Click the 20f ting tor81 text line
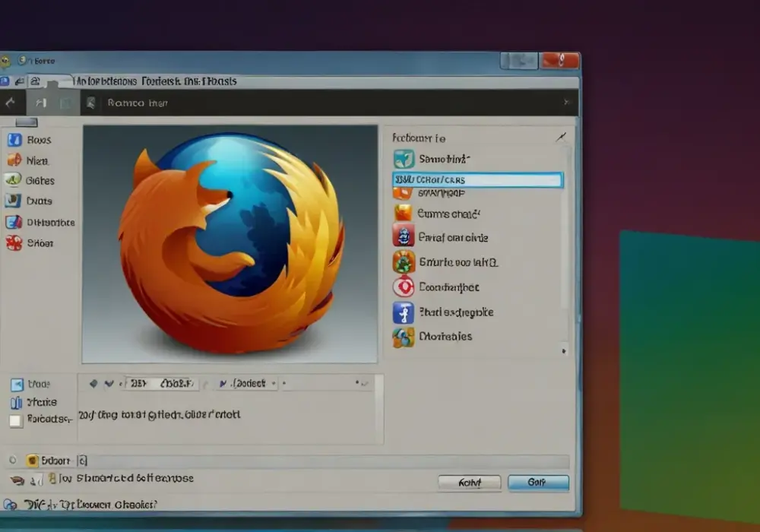 [x=160, y=415]
